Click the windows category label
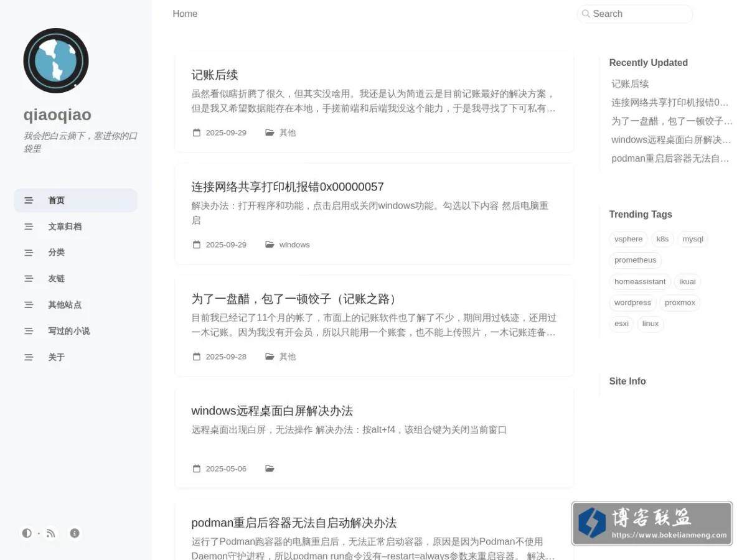This screenshot has width=747, height=560. (294, 245)
